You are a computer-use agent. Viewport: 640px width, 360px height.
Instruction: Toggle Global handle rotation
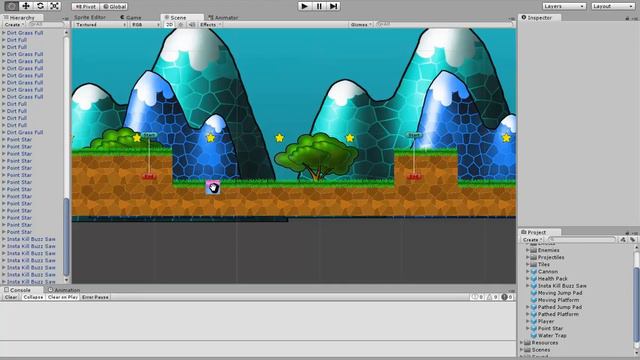tap(114, 7)
